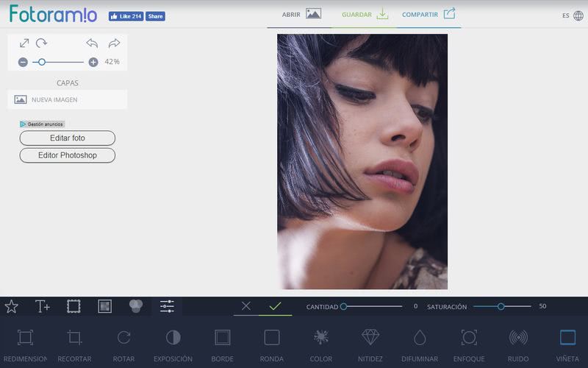
Task: Undo the last action
Action: tap(92, 43)
